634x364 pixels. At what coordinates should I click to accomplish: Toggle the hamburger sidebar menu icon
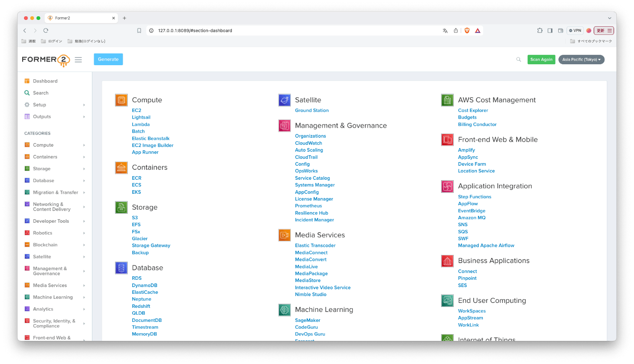(78, 60)
